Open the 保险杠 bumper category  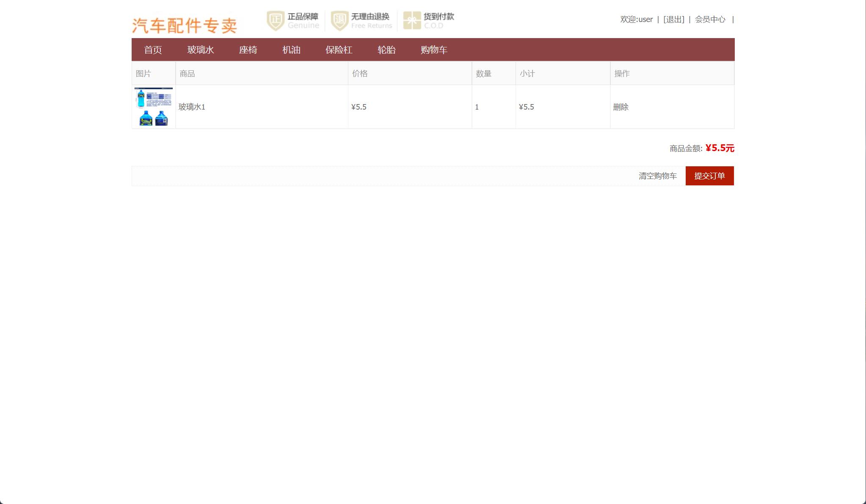339,50
